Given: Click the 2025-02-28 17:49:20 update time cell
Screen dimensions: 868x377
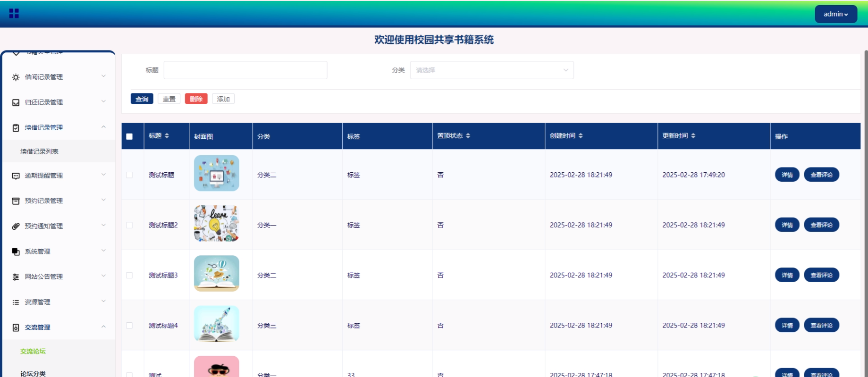Looking at the screenshot, I should tap(694, 175).
